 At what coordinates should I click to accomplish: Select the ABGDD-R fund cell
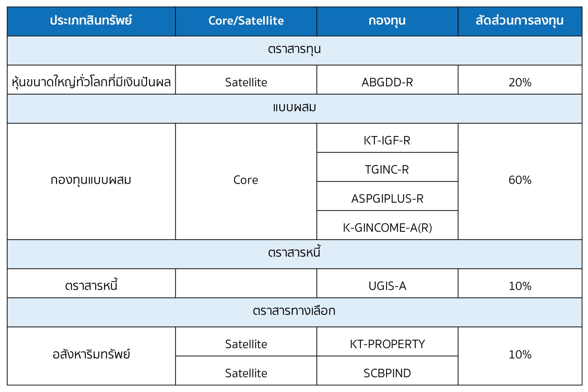click(x=387, y=82)
